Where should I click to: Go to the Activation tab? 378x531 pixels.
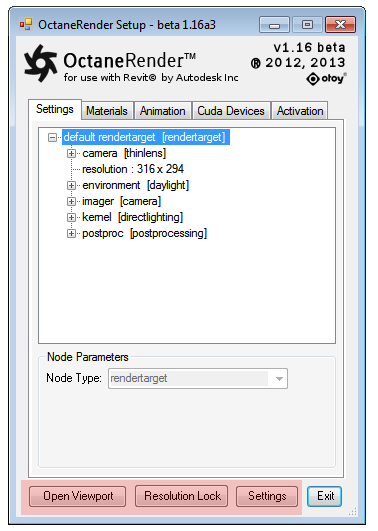(300, 111)
